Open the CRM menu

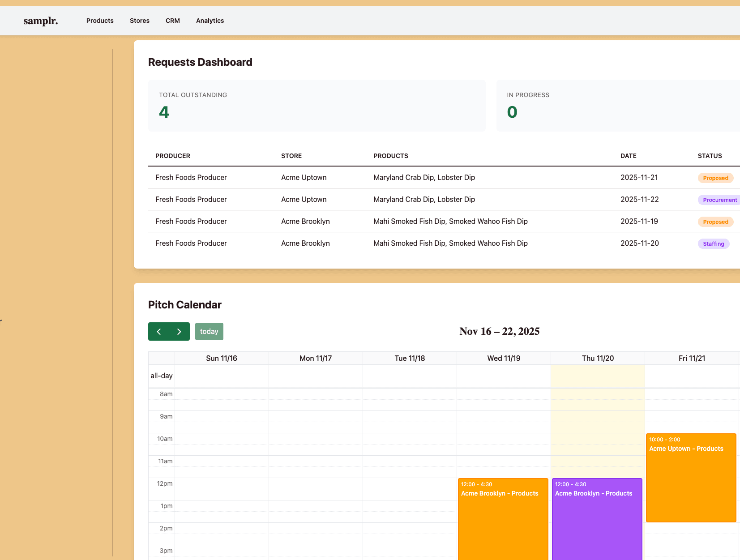tap(173, 21)
